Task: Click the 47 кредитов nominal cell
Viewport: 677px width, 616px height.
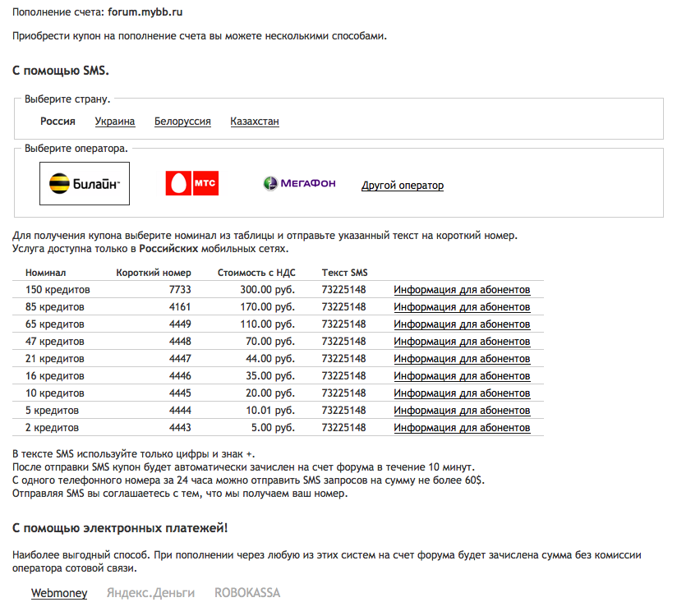Action: point(55,342)
